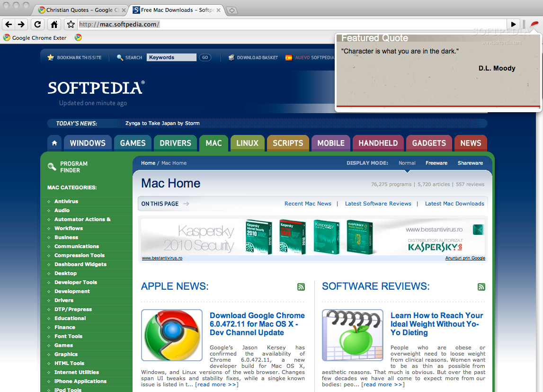Open the Windows section tab
The image size is (543, 392).
pos(88,143)
